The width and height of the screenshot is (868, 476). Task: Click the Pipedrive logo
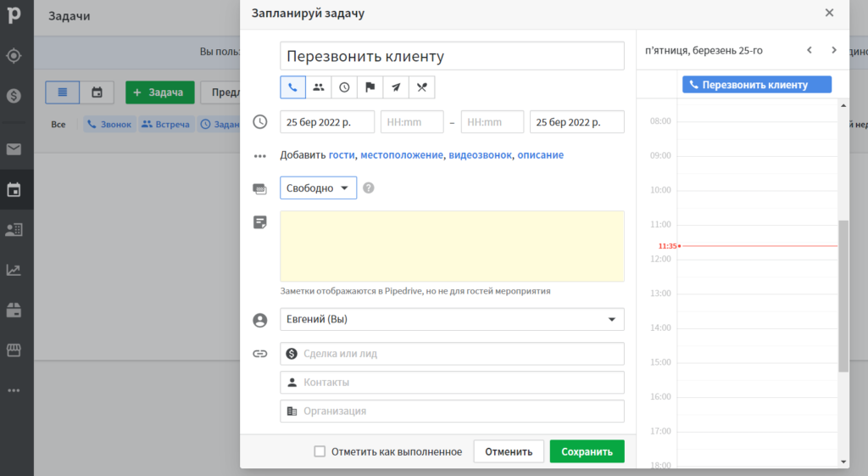14,15
